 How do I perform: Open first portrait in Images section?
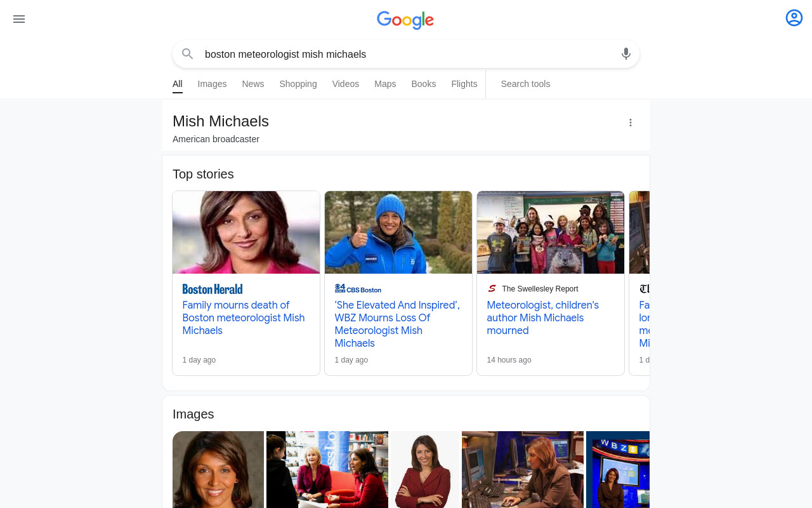(x=218, y=469)
